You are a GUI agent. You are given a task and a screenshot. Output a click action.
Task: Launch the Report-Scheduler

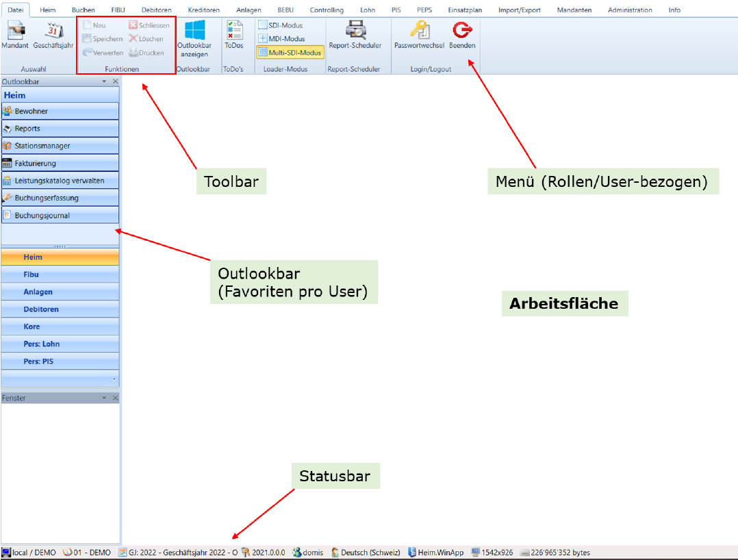click(355, 31)
